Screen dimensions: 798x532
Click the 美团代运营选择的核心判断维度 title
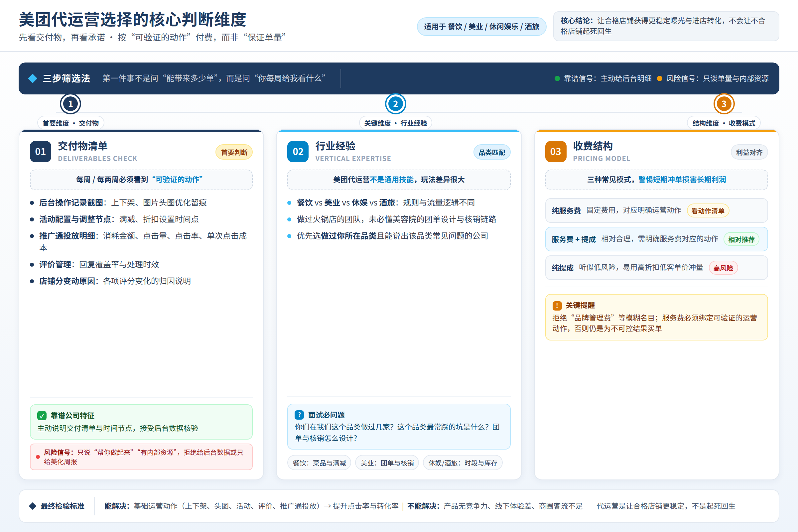tap(132, 19)
